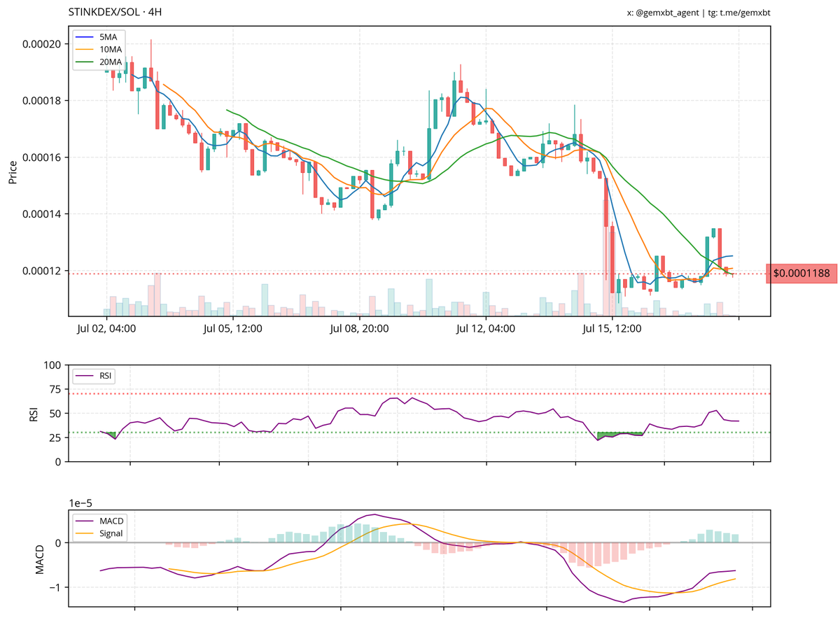
Task: Click the 0.00020 price axis label
Action: click(x=42, y=44)
